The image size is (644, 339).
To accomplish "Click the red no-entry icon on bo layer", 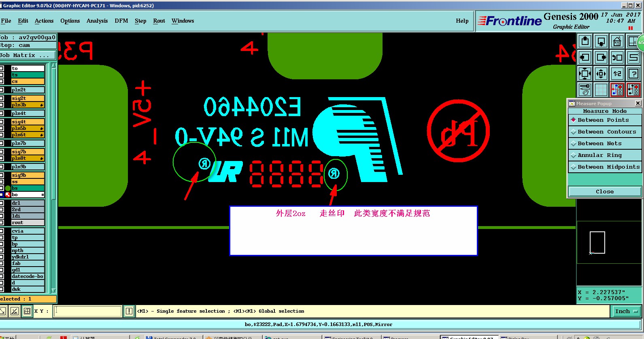I will click(x=8, y=195).
